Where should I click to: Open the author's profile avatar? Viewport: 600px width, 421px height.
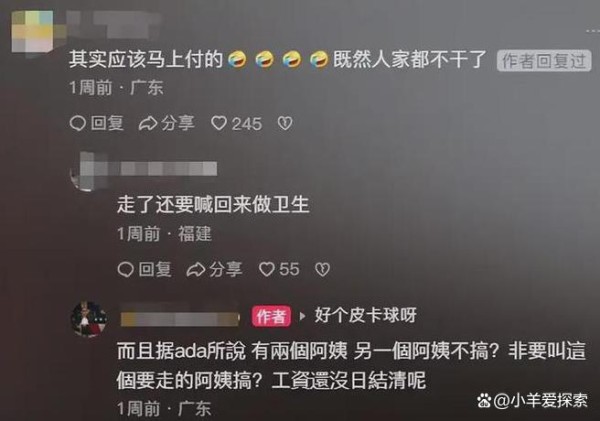89,319
